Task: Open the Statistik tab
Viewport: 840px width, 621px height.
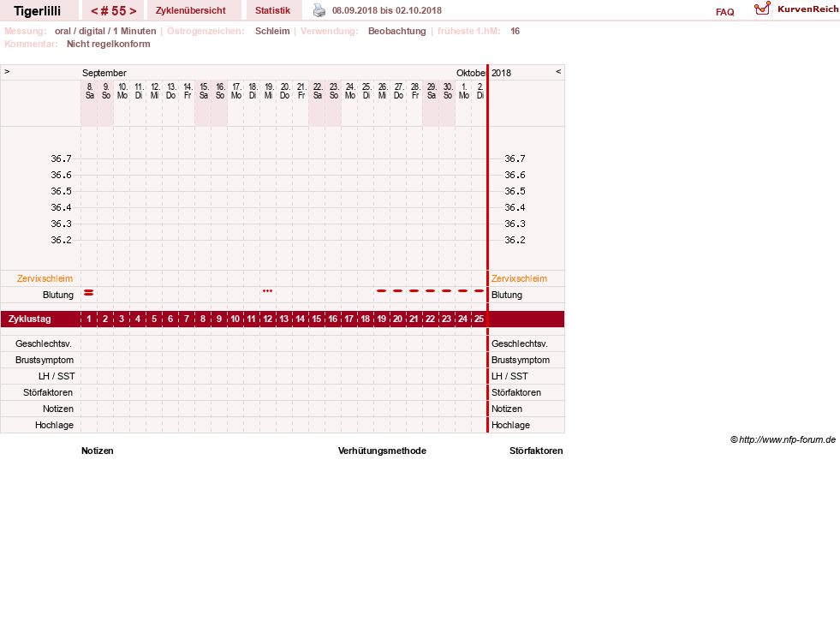Action: pyautogui.click(x=272, y=10)
